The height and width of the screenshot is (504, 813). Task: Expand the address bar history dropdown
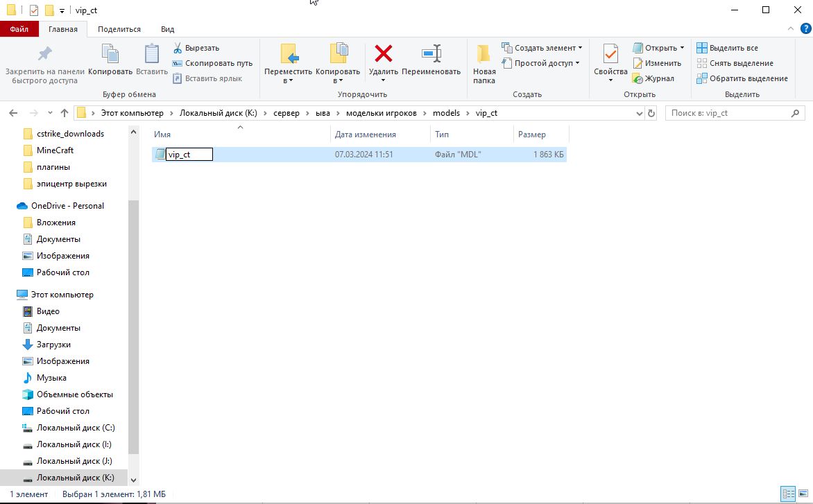point(639,113)
